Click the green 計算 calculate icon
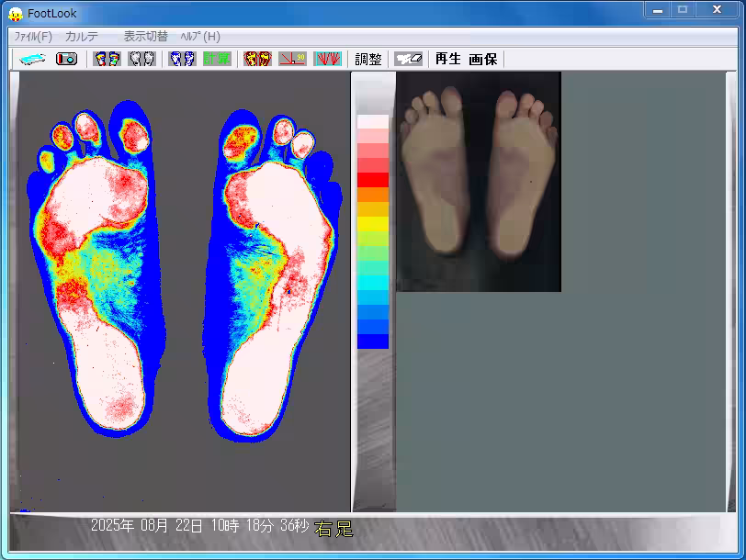This screenshot has height=560, width=746. (217, 59)
